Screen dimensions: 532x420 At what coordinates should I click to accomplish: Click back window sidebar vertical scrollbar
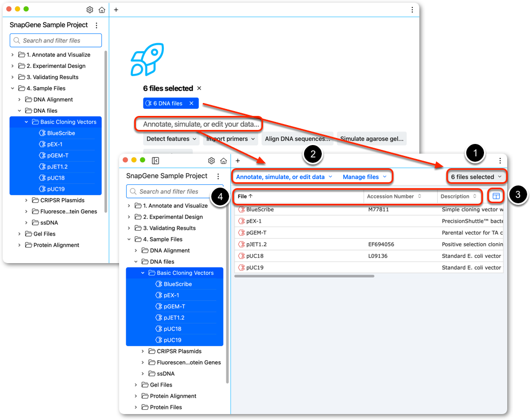[106, 132]
